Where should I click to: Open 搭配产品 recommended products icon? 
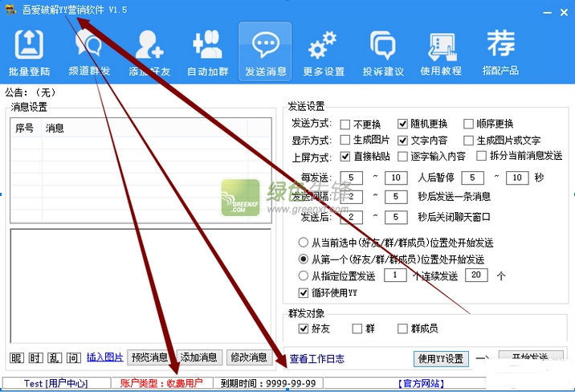pos(500,52)
